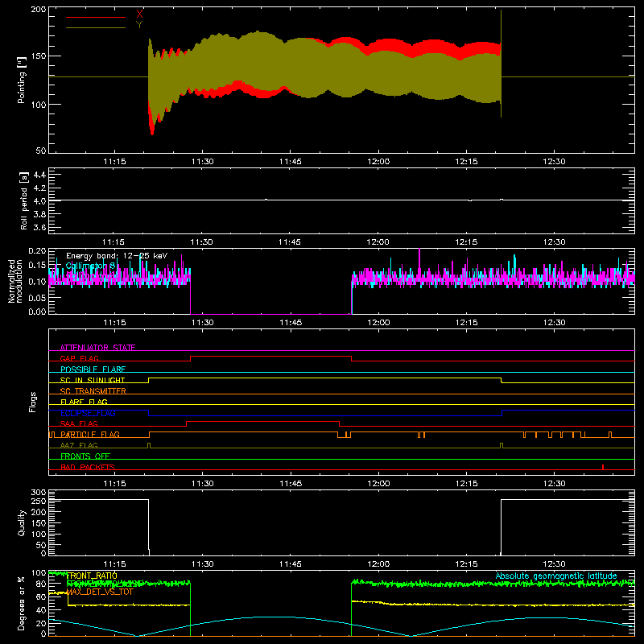This screenshot has width=644, height=644.
Task: Select the SC_IN_SUNLIGHT flag label
Action: coord(92,380)
